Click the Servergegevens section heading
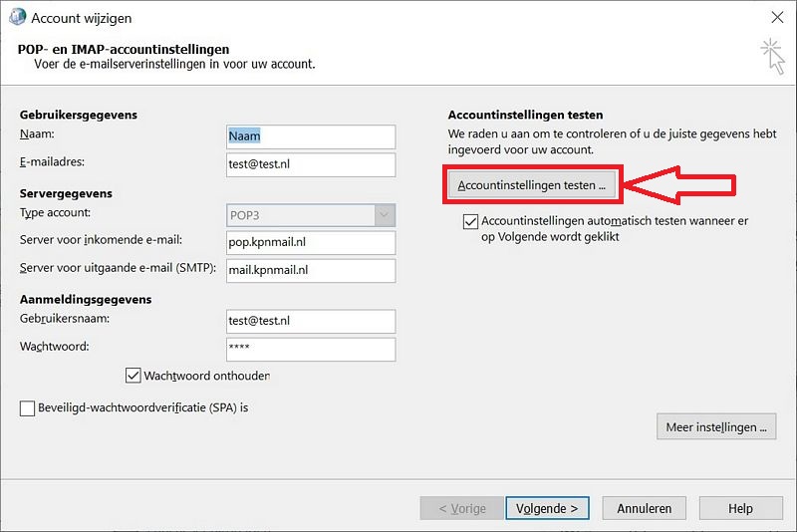The height and width of the screenshot is (532, 797). click(66, 193)
